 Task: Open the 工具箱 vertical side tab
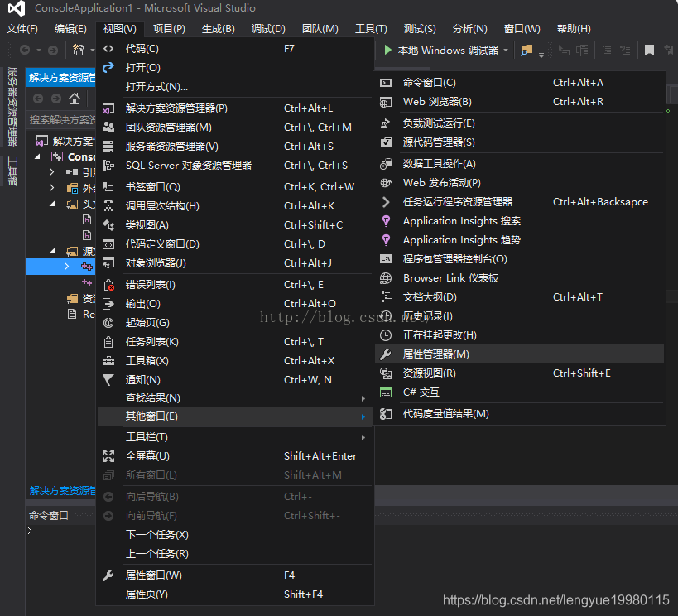click(12, 171)
